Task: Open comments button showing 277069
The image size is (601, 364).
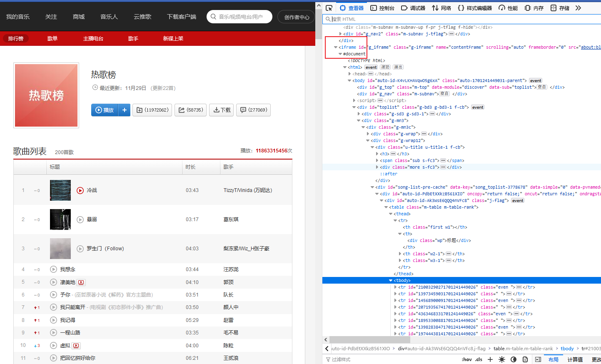Action: [254, 110]
